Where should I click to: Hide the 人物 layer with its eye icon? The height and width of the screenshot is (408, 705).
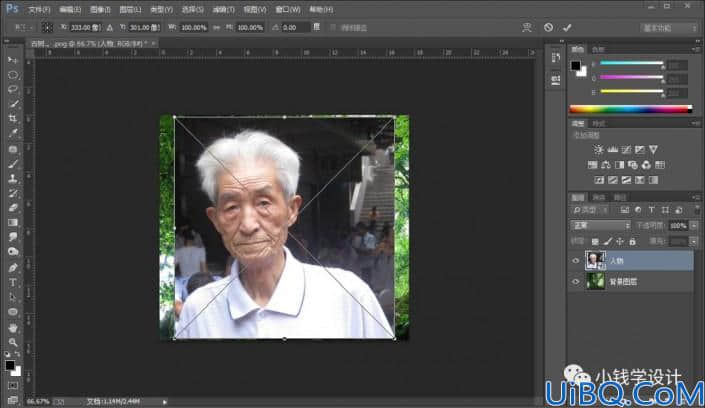click(576, 261)
